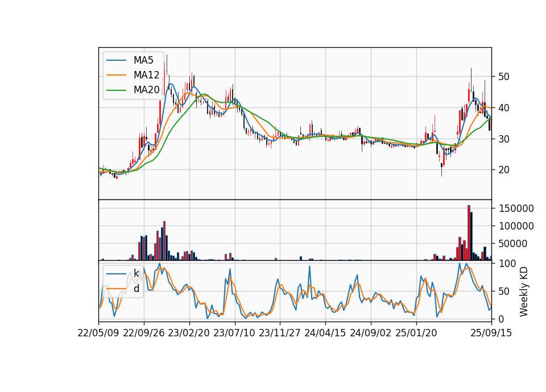
Task: Click the d legend label in the KD panel
Action: [136, 289]
